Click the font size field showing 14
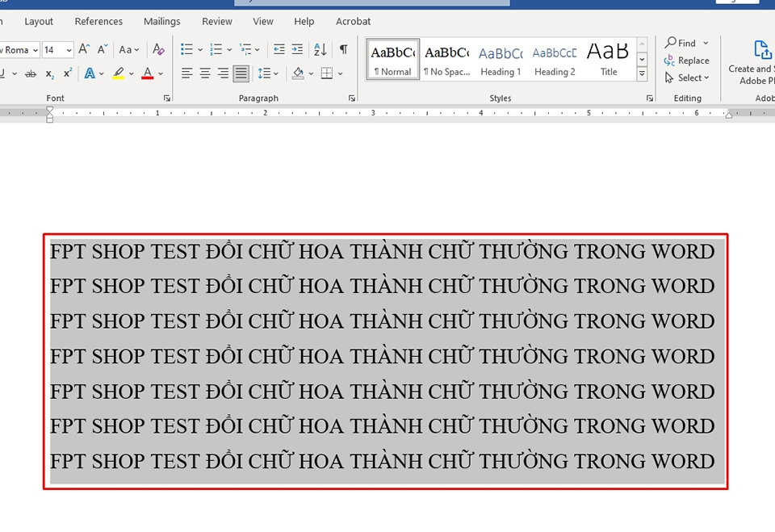The width and height of the screenshot is (775, 532). pos(52,50)
